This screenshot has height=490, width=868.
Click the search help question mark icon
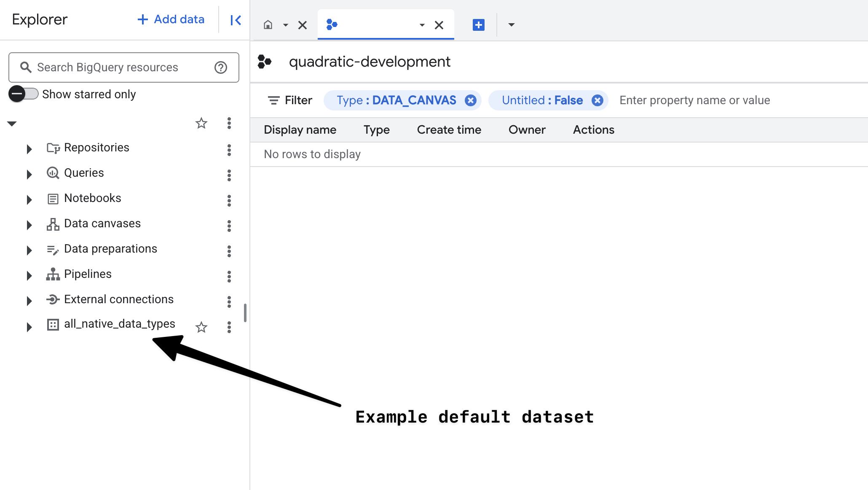220,67
